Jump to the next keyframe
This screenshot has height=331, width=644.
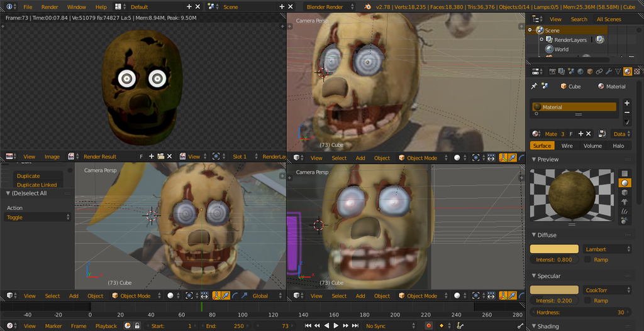346,326
